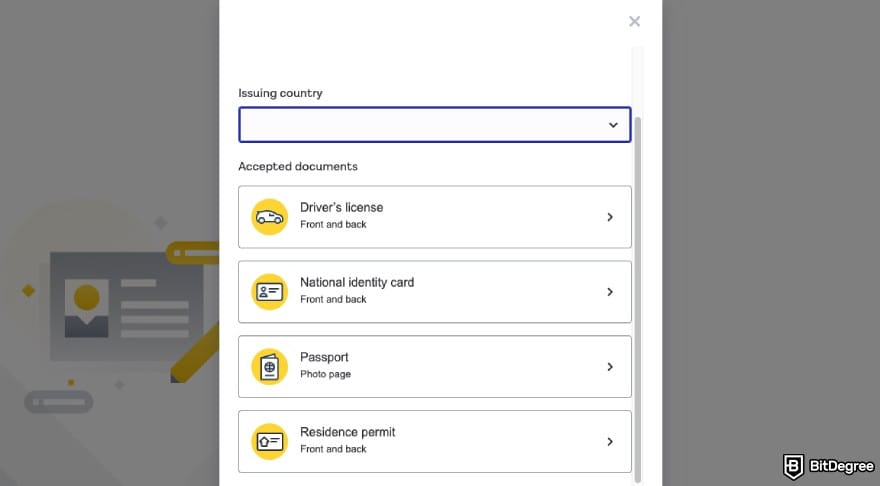The height and width of the screenshot is (486, 880).
Task: Open the Issuing country dropdown
Action: (434, 125)
